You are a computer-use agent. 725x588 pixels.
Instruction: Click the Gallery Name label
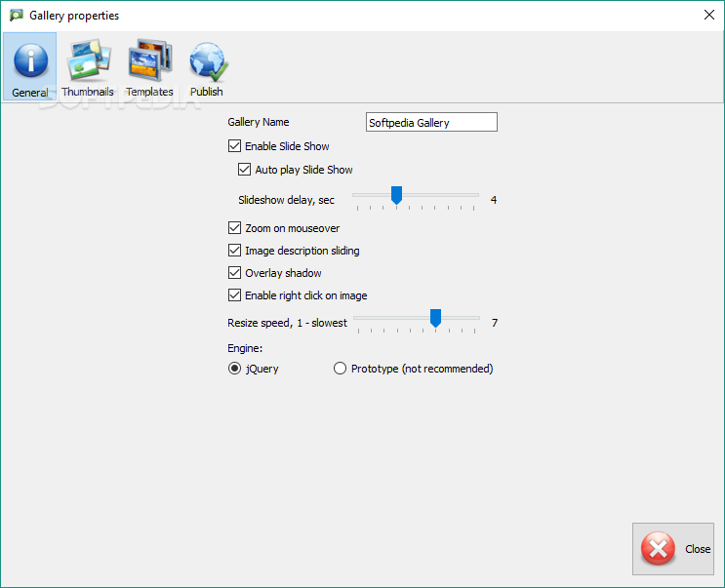259,122
